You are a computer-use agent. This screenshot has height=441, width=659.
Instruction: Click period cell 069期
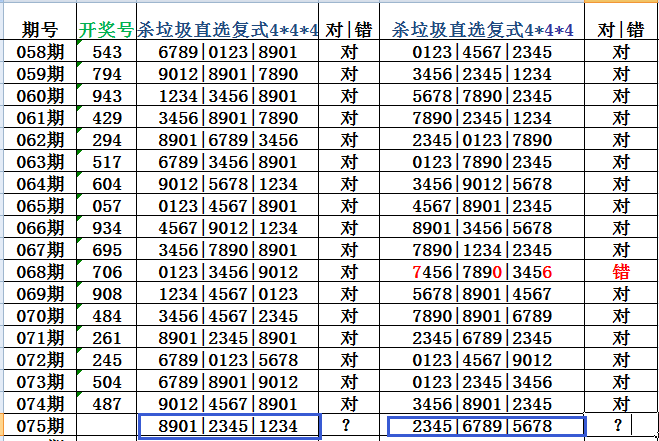tap(40, 293)
